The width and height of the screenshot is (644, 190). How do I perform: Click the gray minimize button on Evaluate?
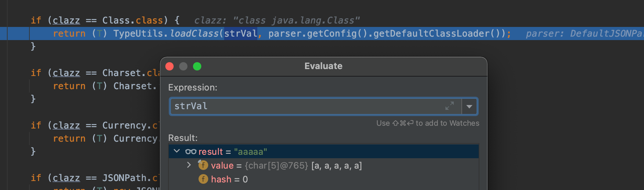point(183,66)
